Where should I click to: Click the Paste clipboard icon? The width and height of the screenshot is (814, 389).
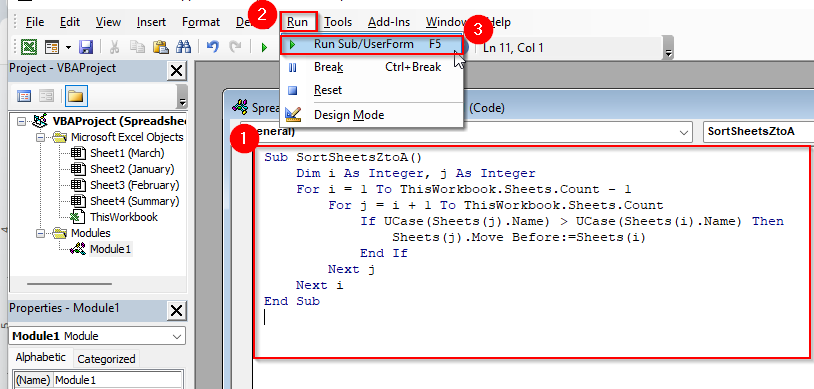(160, 48)
